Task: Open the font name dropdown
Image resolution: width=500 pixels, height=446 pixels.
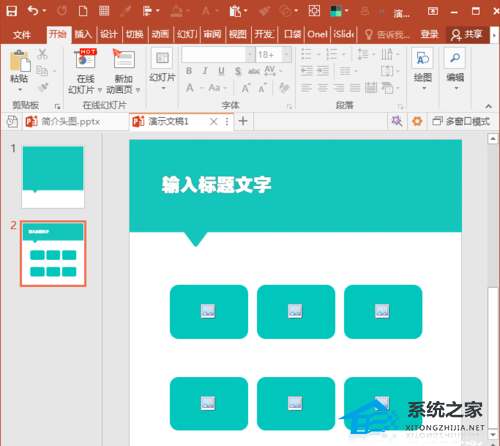Action: coord(250,54)
